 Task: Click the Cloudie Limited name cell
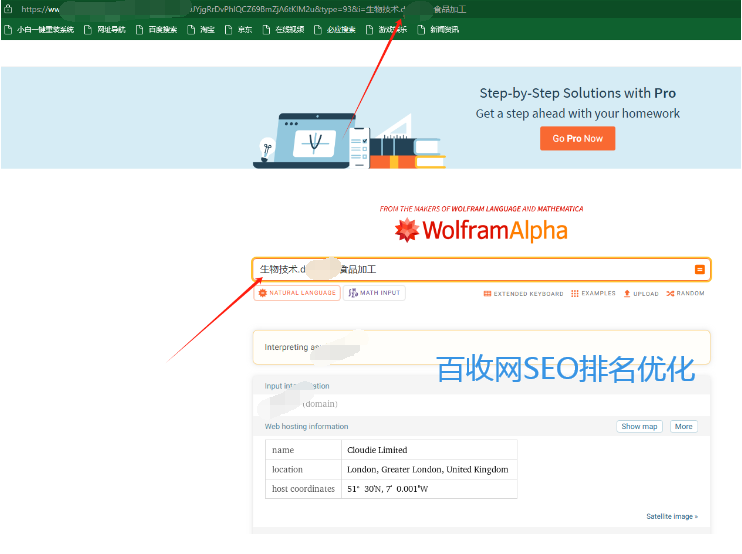point(429,450)
